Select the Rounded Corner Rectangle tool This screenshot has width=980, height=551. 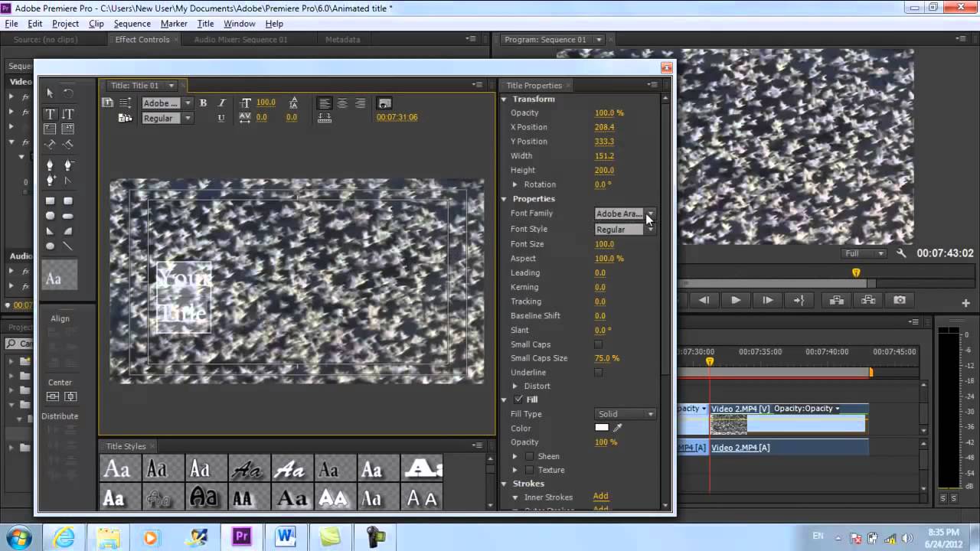click(68, 201)
